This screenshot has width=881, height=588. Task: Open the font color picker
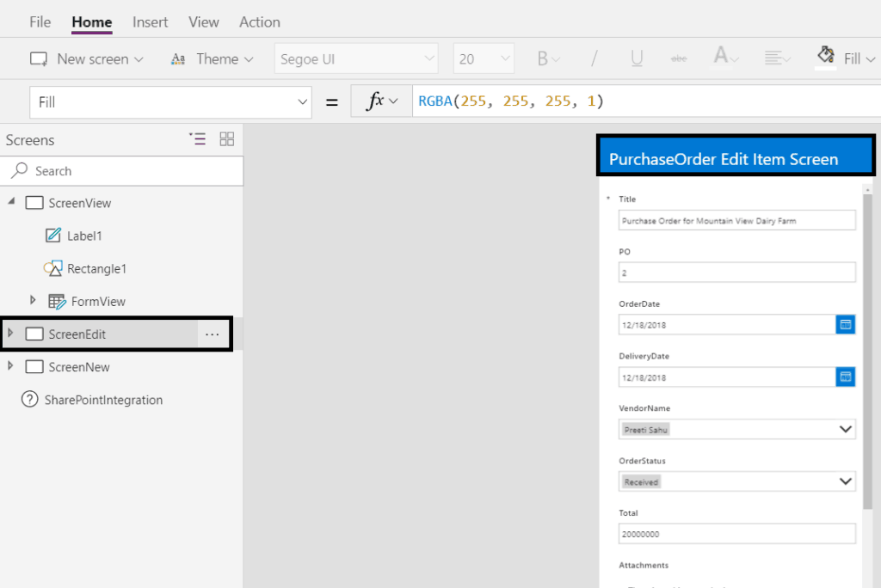[722, 58]
